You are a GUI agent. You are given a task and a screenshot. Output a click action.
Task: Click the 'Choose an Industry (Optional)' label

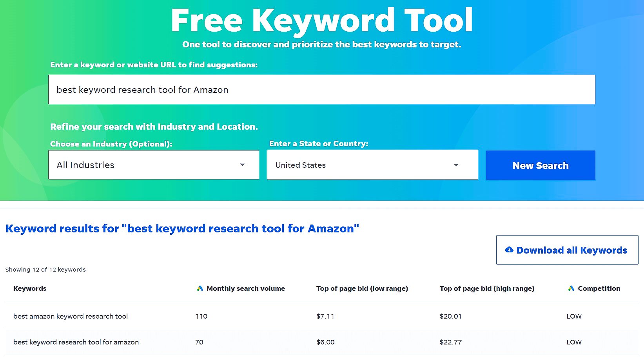pyautogui.click(x=111, y=144)
